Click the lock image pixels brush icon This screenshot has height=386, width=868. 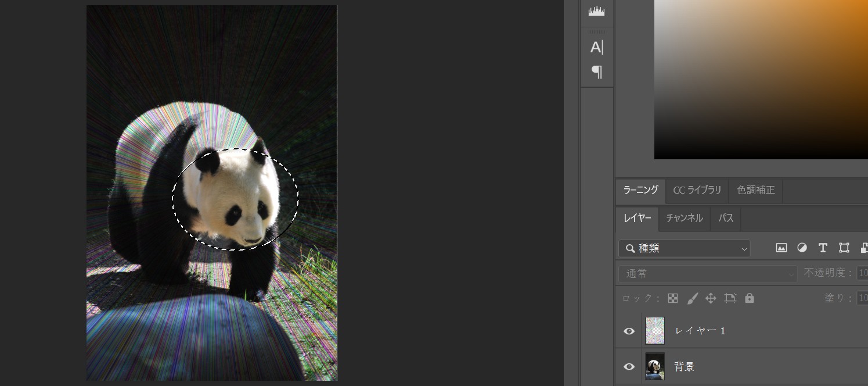point(692,298)
